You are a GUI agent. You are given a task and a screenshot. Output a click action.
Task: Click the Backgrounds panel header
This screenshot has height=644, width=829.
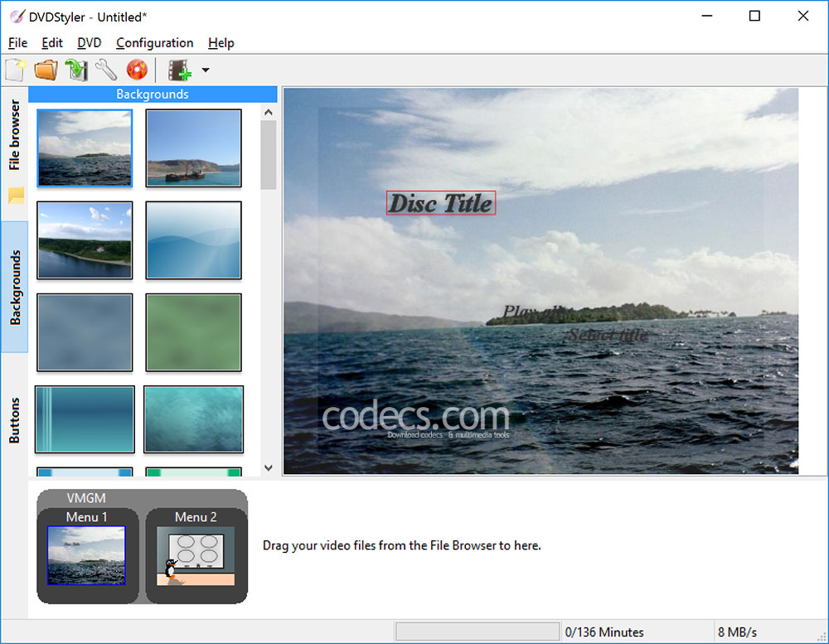153,94
